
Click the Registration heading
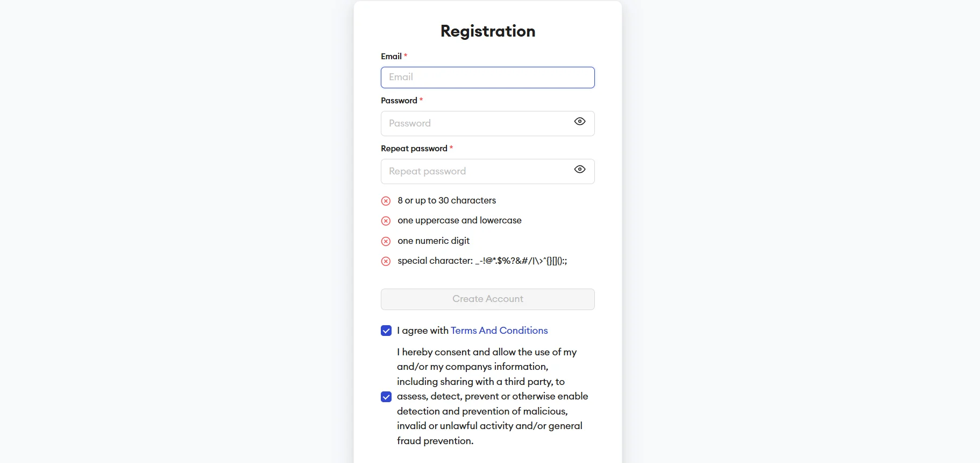pos(488,31)
